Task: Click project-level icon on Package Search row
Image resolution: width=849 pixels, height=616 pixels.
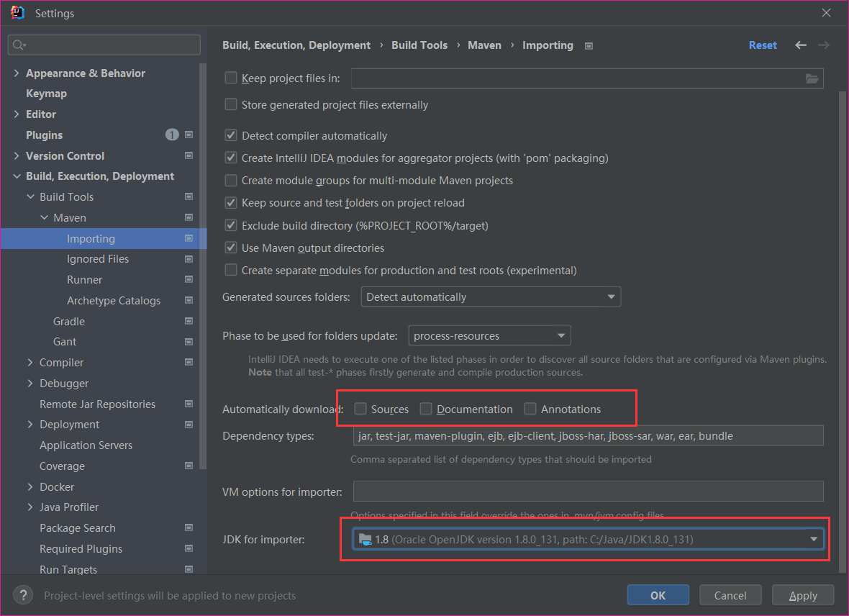Action: [189, 527]
